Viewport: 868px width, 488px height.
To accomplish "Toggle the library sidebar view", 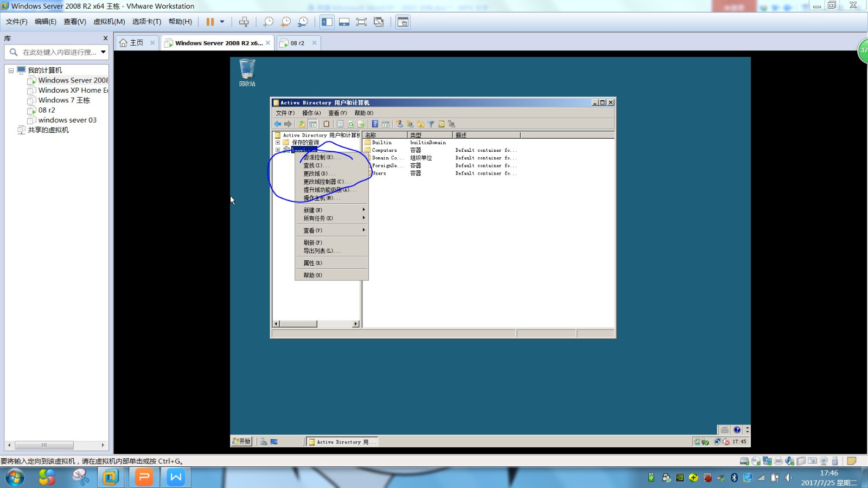I will point(327,22).
